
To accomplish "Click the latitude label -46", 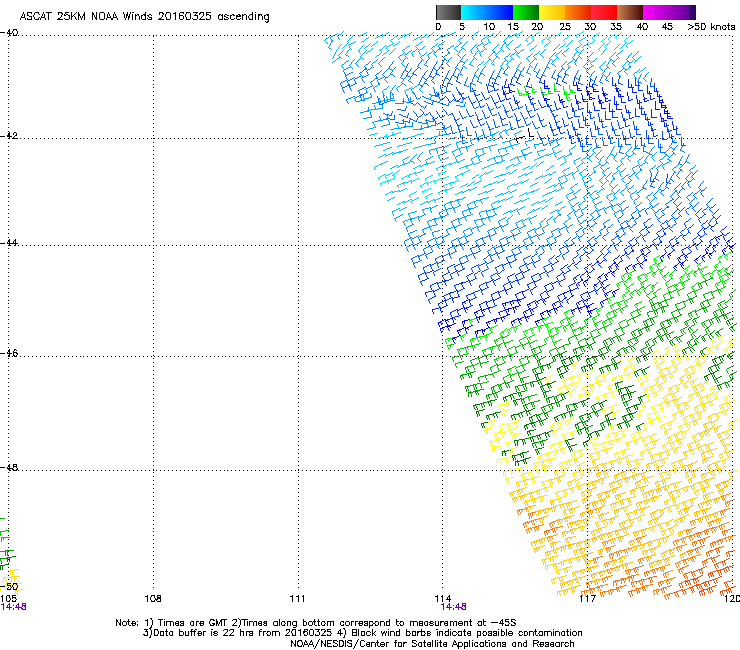I will point(9,353).
